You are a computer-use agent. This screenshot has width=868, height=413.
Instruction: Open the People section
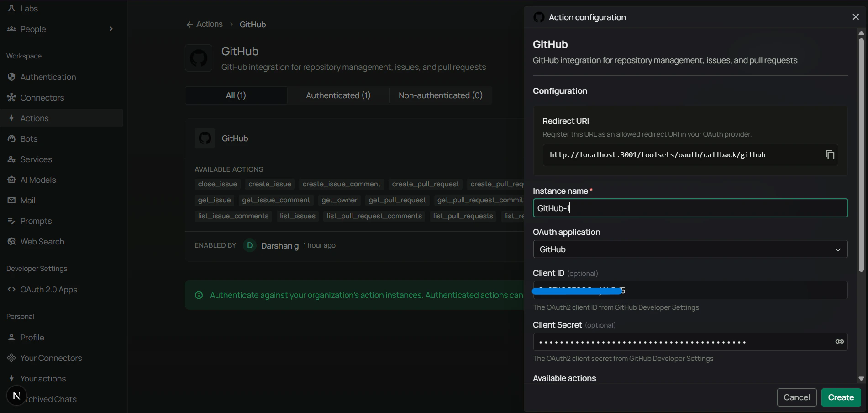(x=33, y=29)
